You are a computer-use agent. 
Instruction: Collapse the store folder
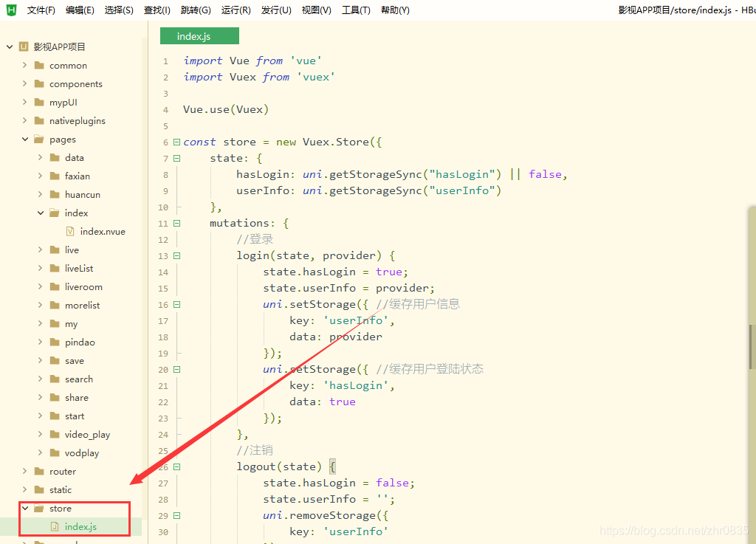point(24,508)
